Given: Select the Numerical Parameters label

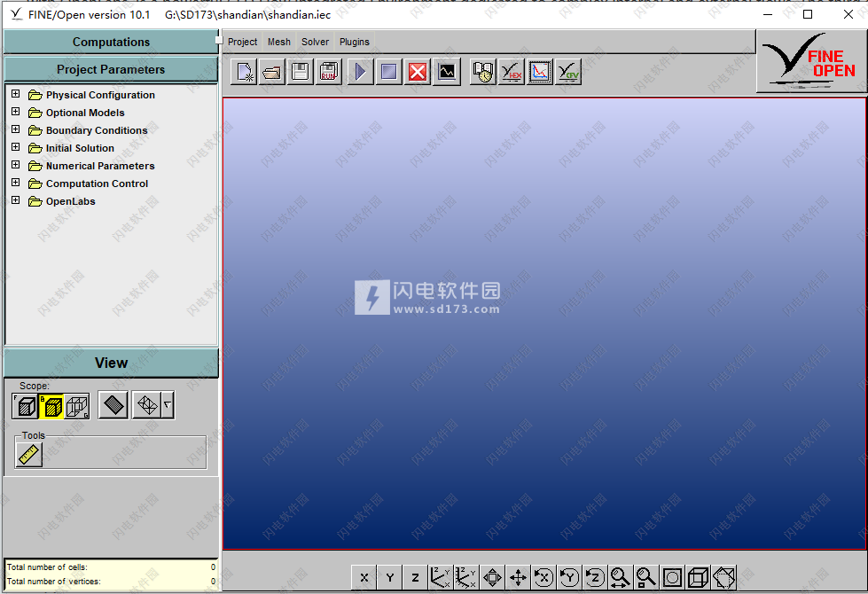Looking at the screenshot, I should [x=100, y=166].
